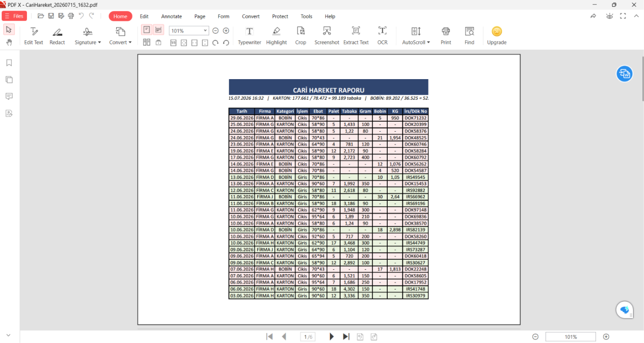Open the Convert dropdown in toolbar
644x343 pixels.
click(x=120, y=36)
